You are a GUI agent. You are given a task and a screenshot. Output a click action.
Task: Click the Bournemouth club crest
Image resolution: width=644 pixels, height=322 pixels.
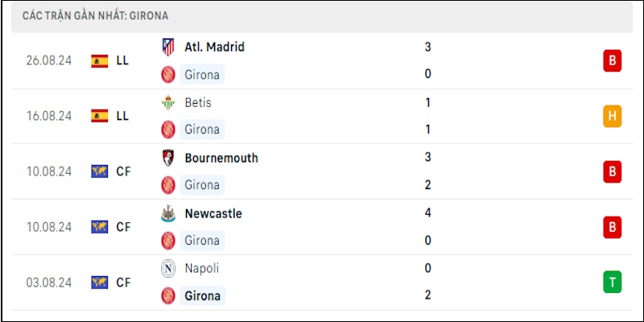coord(168,158)
